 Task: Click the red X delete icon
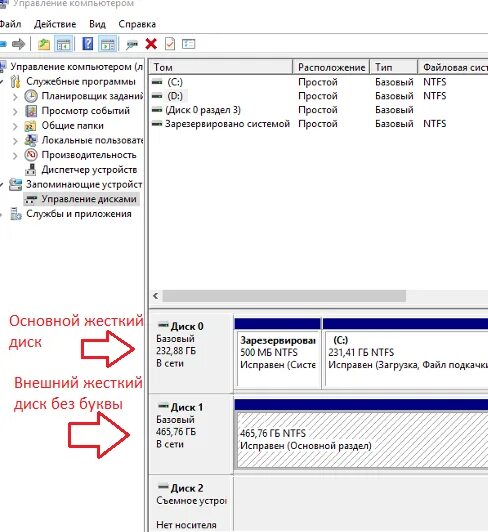coord(151,44)
